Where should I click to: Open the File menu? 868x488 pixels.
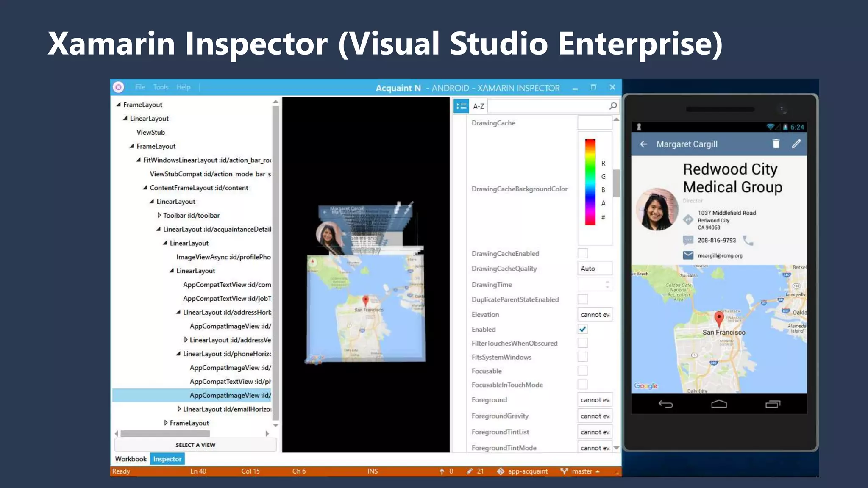click(x=140, y=87)
